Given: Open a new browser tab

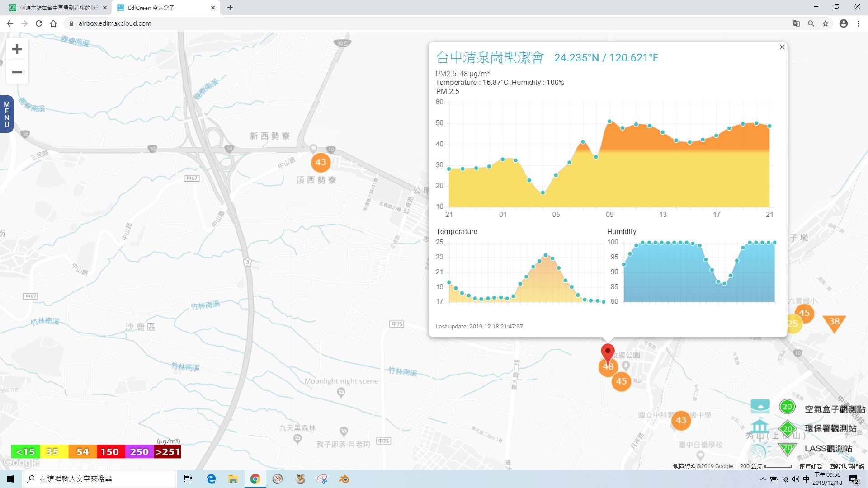Looking at the screenshot, I should point(230,8).
